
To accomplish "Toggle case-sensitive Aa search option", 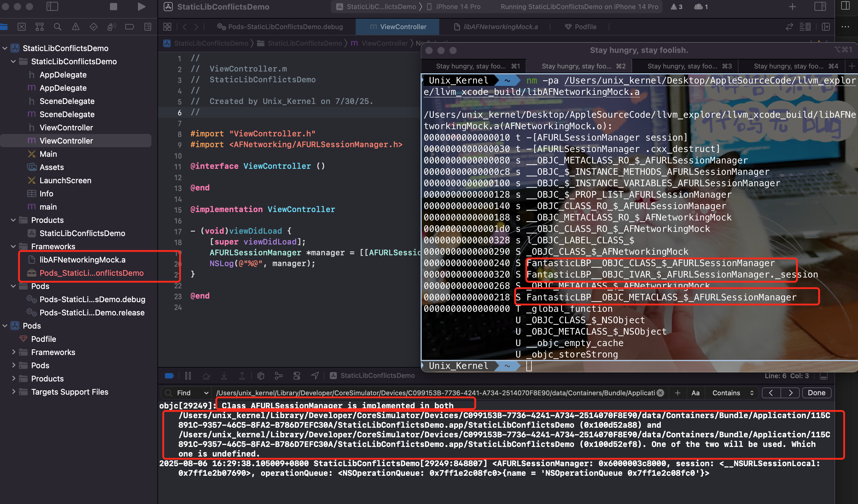I will click(x=695, y=393).
